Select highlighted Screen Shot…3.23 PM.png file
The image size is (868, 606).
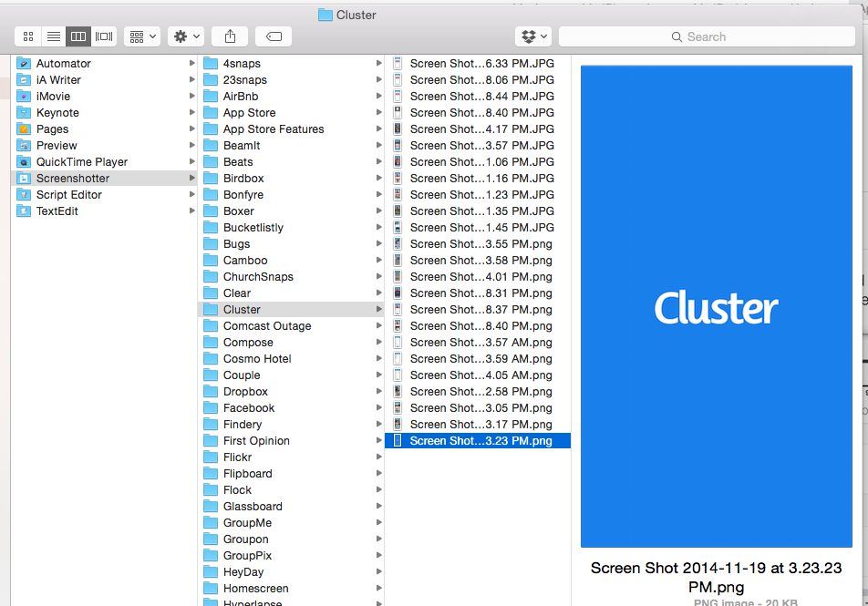tap(478, 441)
